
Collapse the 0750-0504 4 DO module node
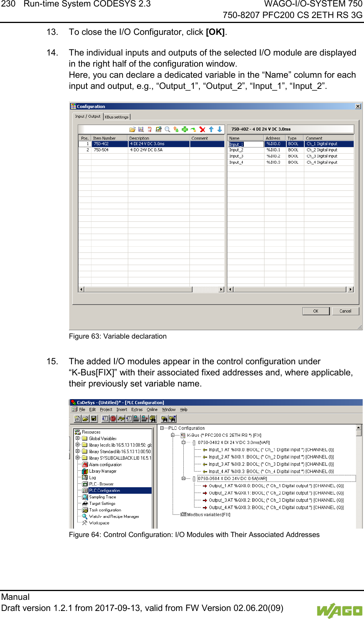point(183,478)
